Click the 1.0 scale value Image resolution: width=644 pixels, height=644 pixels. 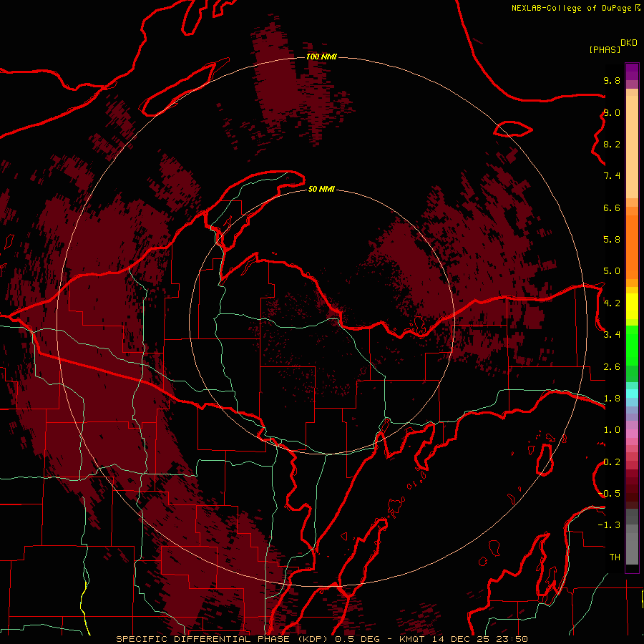pyautogui.click(x=612, y=430)
